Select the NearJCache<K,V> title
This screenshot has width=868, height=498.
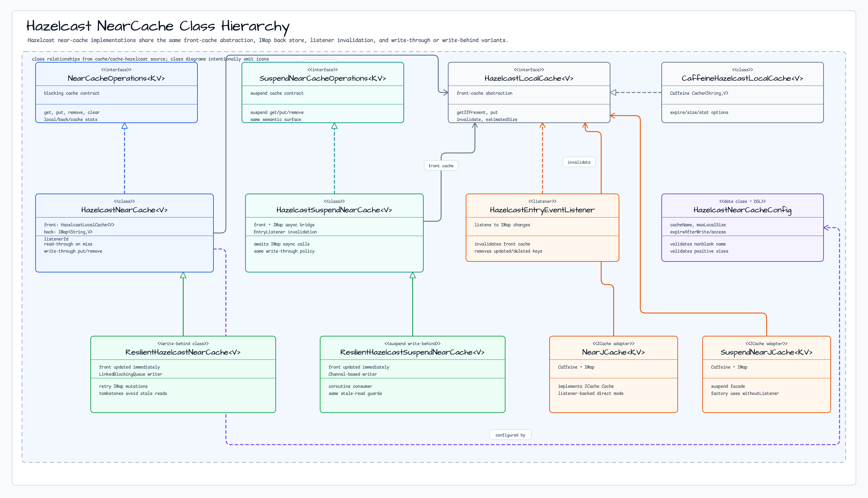point(613,352)
